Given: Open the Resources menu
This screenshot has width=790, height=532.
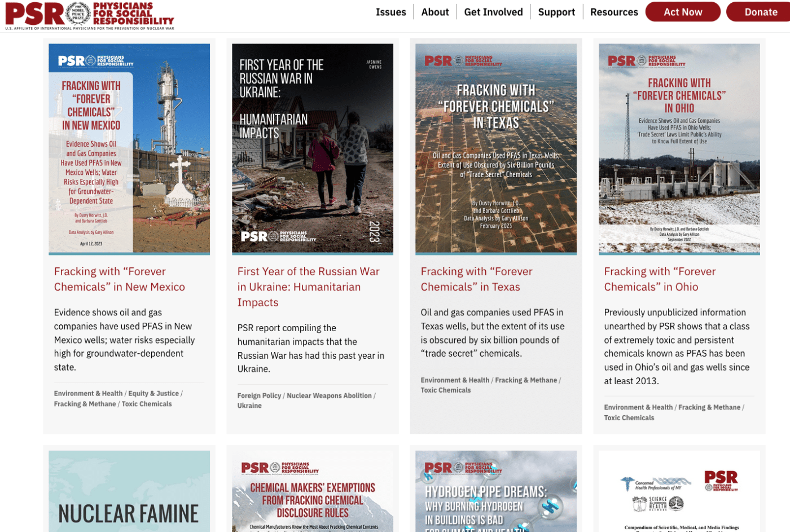Looking at the screenshot, I should [x=614, y=12].
